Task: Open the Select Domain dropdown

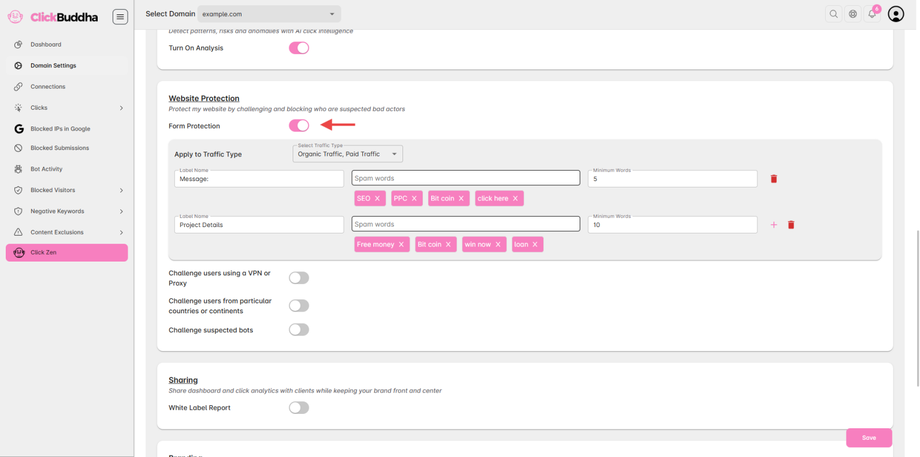Action: coord(269,14)
